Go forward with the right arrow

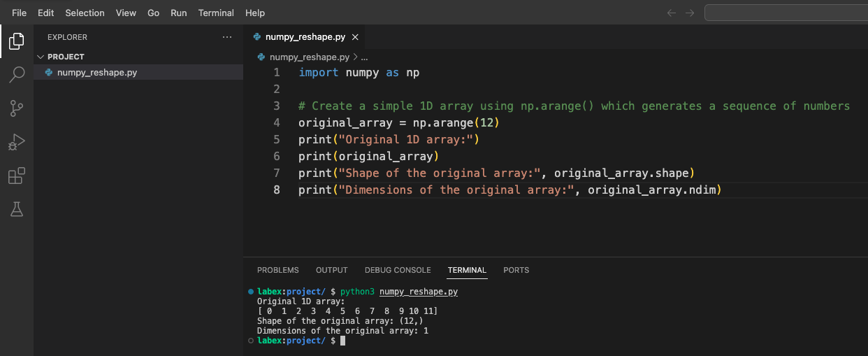tap(690, 13)
